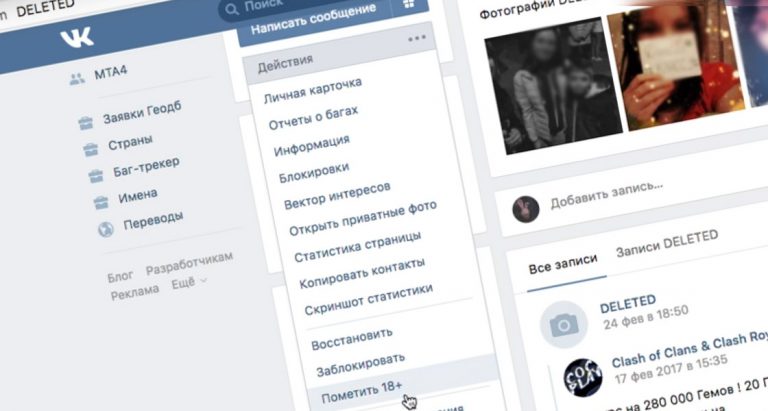Image resolution: width=768 pixels, height=411 pixels.
Task: Choose Заблокировать in actions menu
Action: coord(360,364)
